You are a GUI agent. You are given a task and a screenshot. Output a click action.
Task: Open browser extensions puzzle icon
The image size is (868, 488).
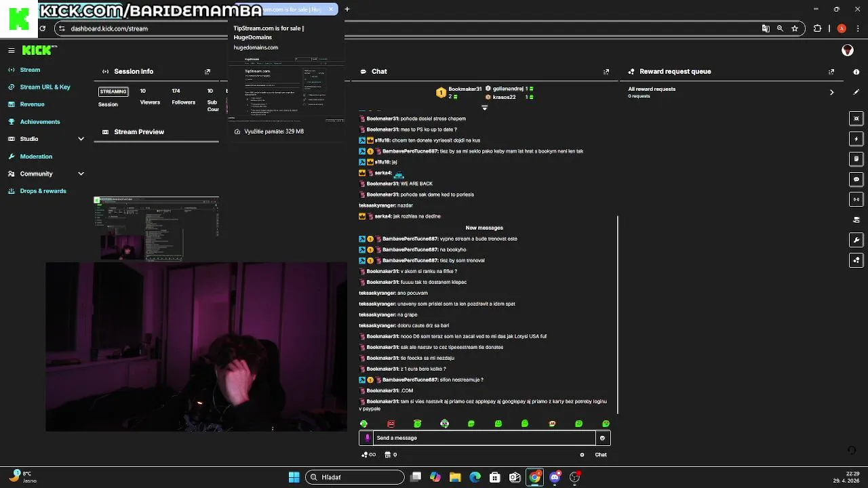(x=817, y=28)
